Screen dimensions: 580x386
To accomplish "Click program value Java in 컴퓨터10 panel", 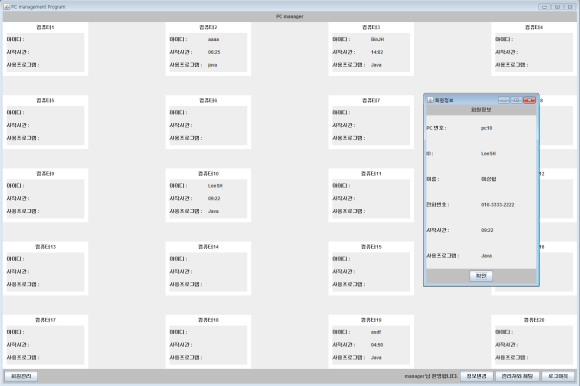I will 213,211.
